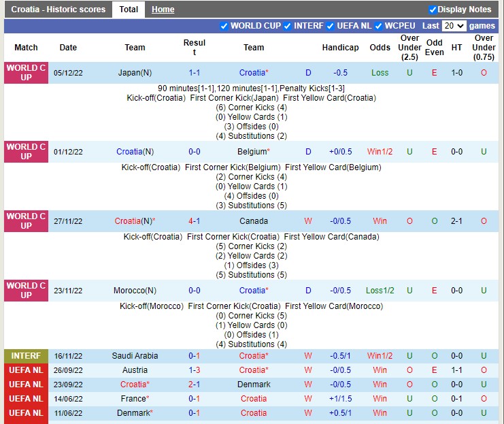Click Belgium team in 01/12/22 row
Screen dimensions: 504x424
coord(254,152)
